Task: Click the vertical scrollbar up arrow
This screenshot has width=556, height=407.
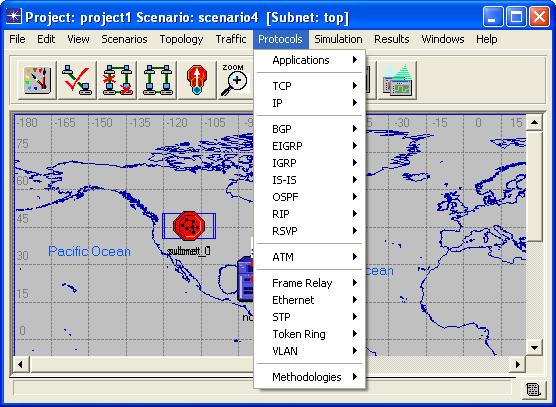Action: (x=534, y=123)
